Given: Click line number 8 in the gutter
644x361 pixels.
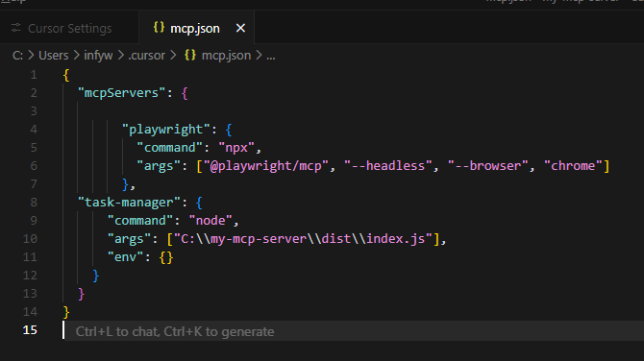Looking at the screenshot, I should coord(34,203).
